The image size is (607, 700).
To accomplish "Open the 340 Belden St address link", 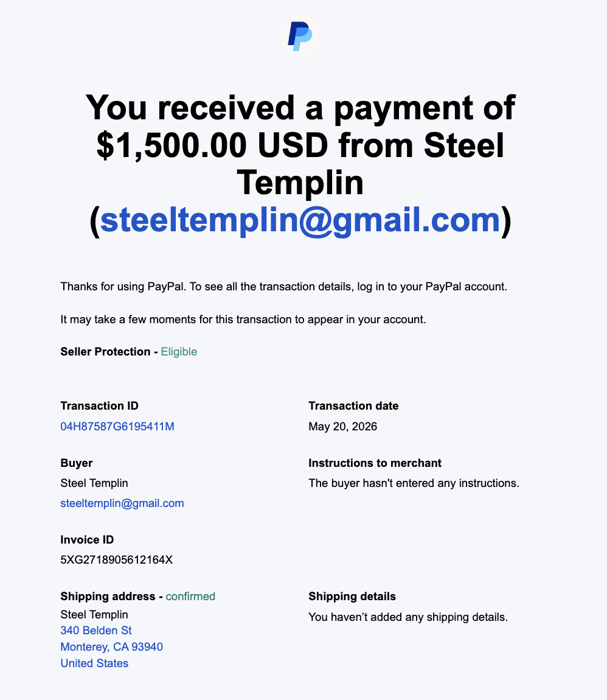I will pos(96,631).
